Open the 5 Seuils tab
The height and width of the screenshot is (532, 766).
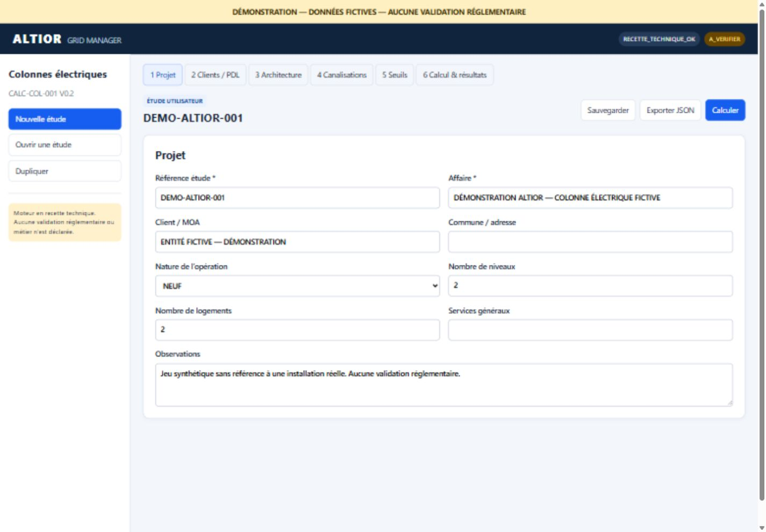395,75
